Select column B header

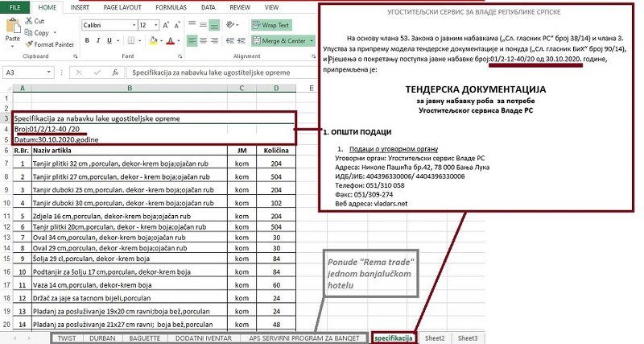pyautogui.click(x=130, y=88)
